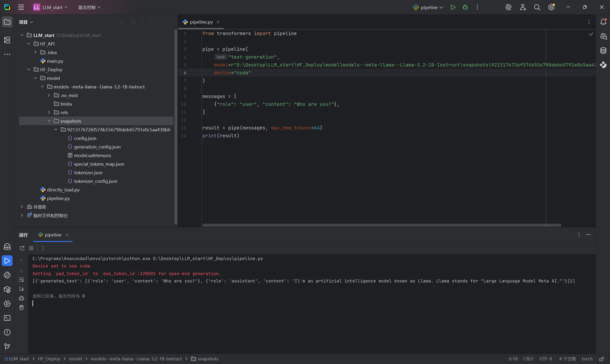
Task: Open the AI chat tool window on right sidebar
Action: click(x=603, y=36)
